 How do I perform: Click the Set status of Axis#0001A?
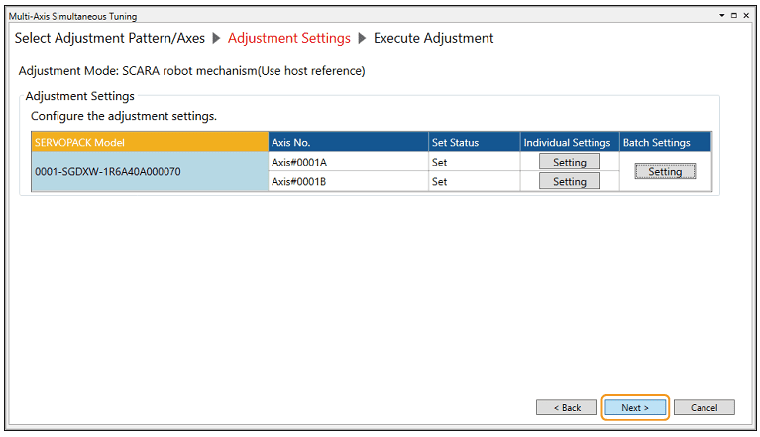coord(473,162)
